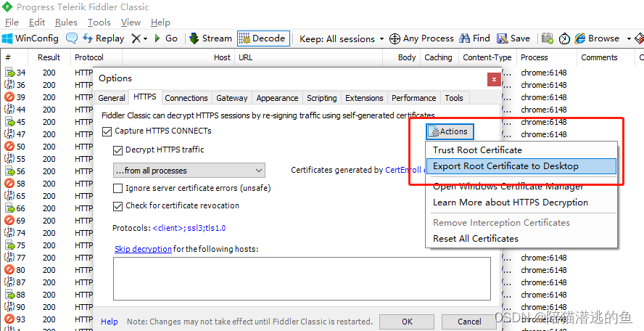Choose Export Root Certificate to Desktop
The image size is (644, 331).
(521, 166)
